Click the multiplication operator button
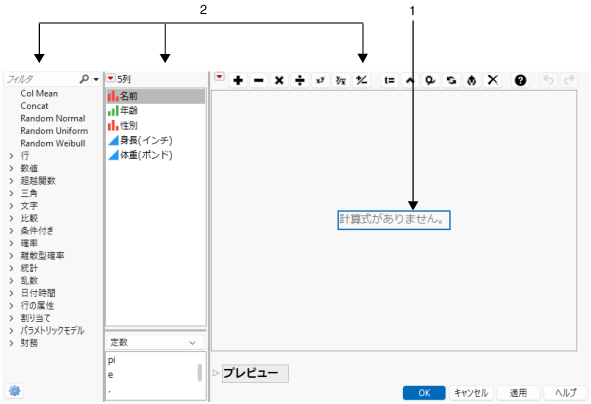The image size is (591, 404). point(279,80)
